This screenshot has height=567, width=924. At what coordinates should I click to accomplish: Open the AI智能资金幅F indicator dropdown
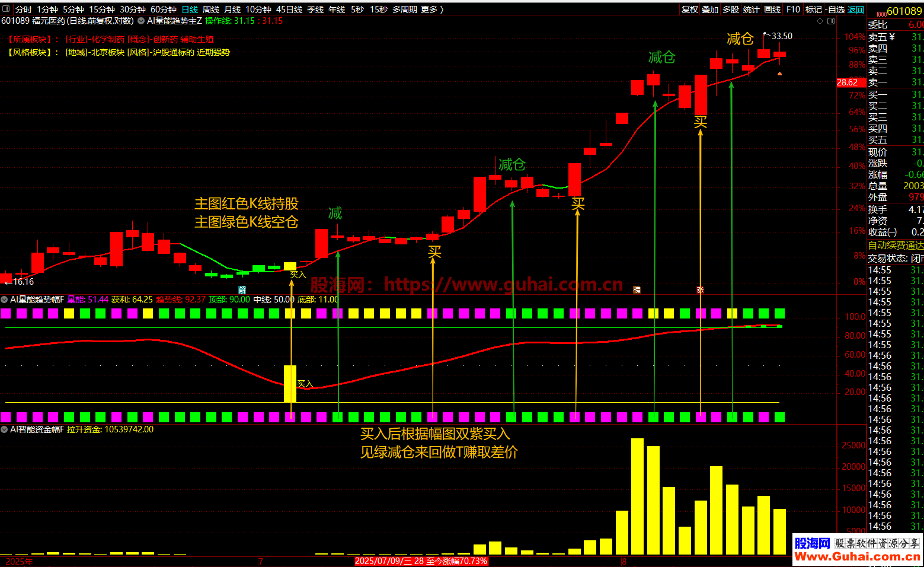[5, 429]
